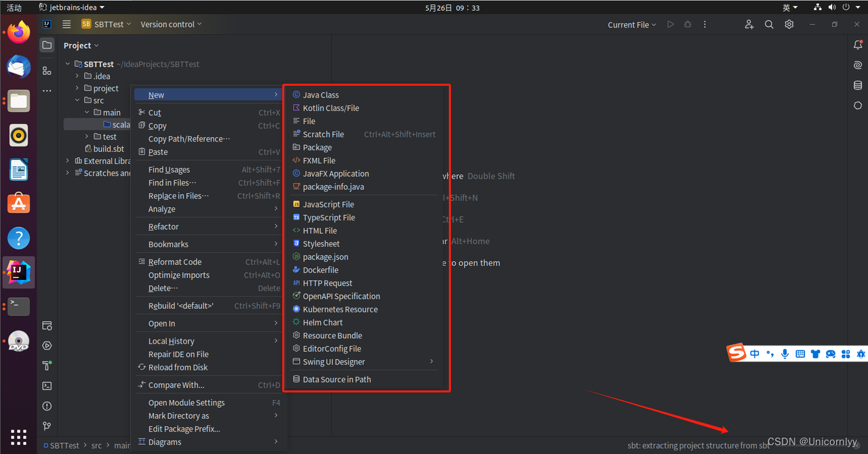The image size is (868, 454).
Task: Expand the Analyze submenu
Action: point(209,209)
